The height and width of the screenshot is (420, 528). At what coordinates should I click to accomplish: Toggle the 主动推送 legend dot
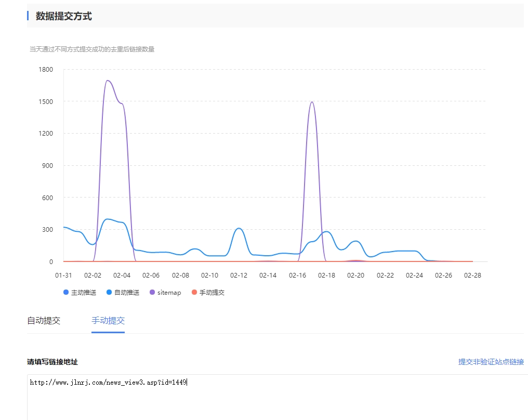65,292
